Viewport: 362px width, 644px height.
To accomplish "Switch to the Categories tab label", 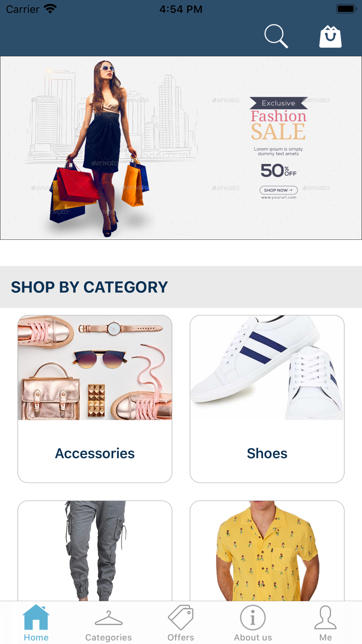I will [x=109, y=637].
